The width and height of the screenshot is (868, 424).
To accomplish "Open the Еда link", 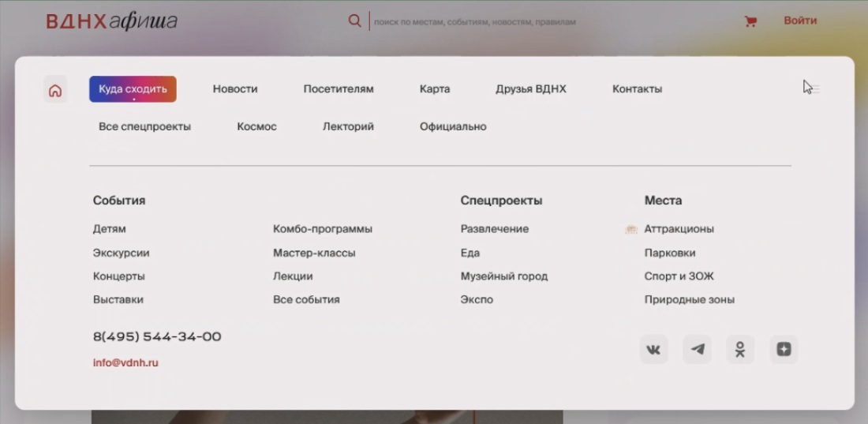I will 470,253.
